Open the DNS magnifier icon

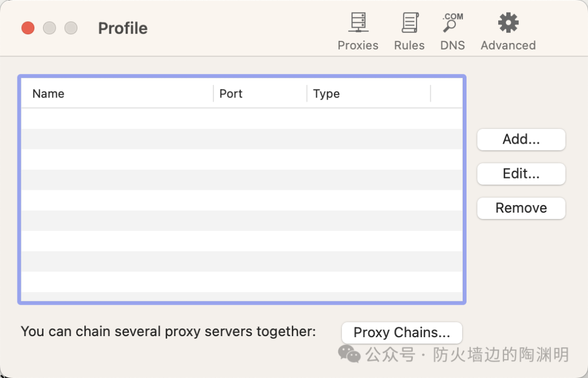coord(452,23)
